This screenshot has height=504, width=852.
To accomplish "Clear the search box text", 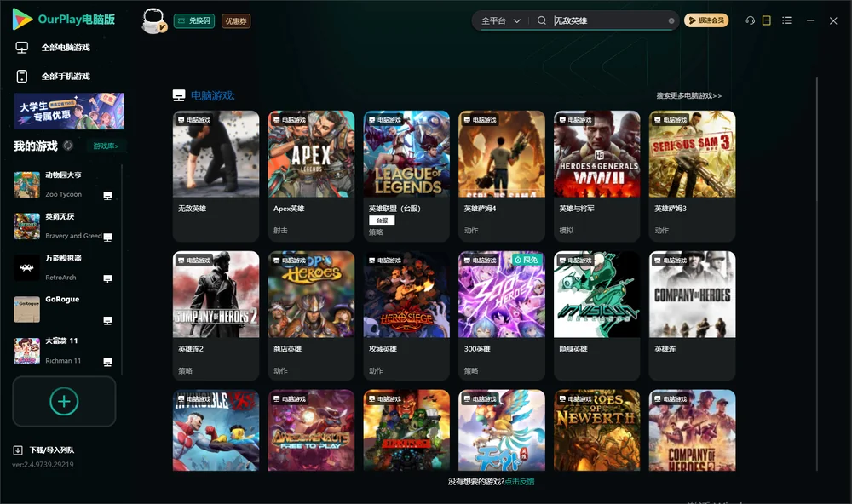I will [x=671, y=20].
